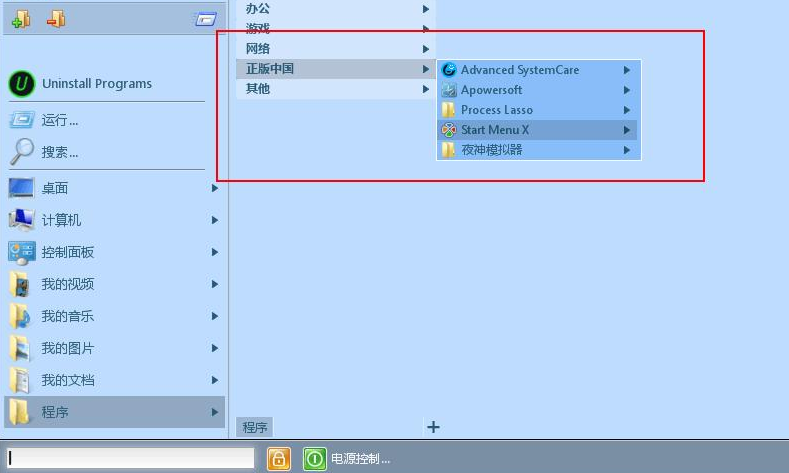Click the add folder icon with green plus
This screenshot has width=789, height=473.
(21, 19)
